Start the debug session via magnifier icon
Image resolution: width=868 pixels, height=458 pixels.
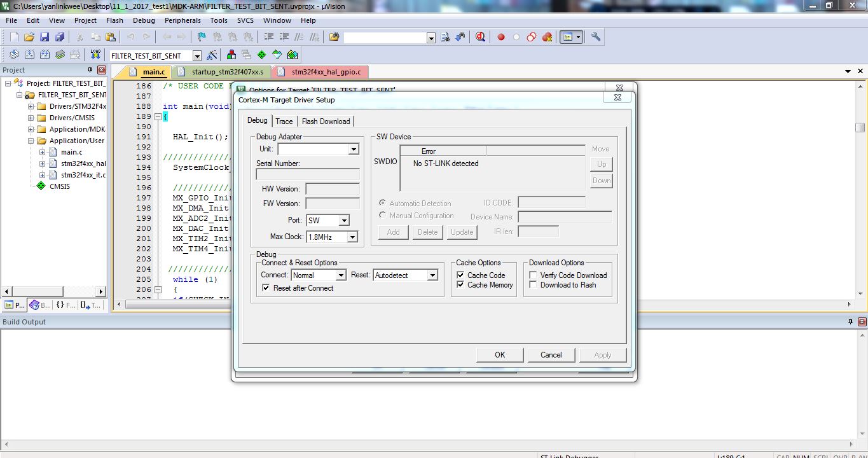[480, 38]
